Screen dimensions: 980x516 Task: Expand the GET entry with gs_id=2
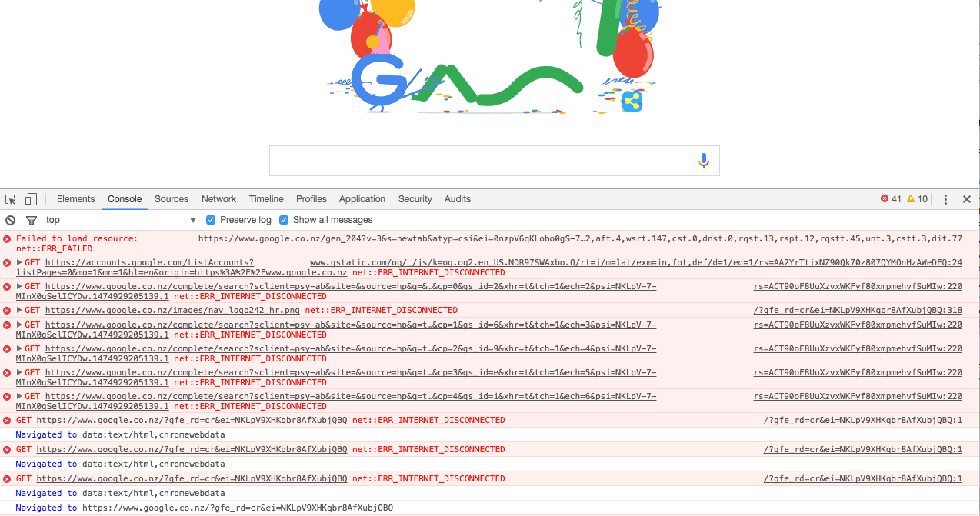pos(20,287)
